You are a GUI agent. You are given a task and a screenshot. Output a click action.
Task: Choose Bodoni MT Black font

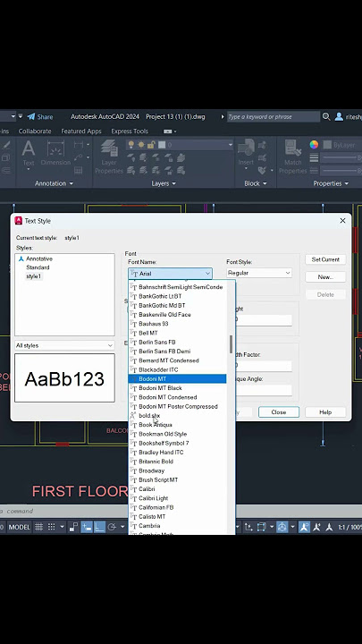tap(177, 387)
